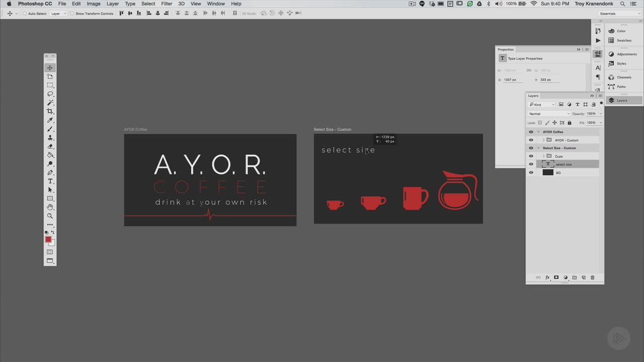Select the Crop tool
The width and height of the screenshot is (644, 362).
click(50, 111)
